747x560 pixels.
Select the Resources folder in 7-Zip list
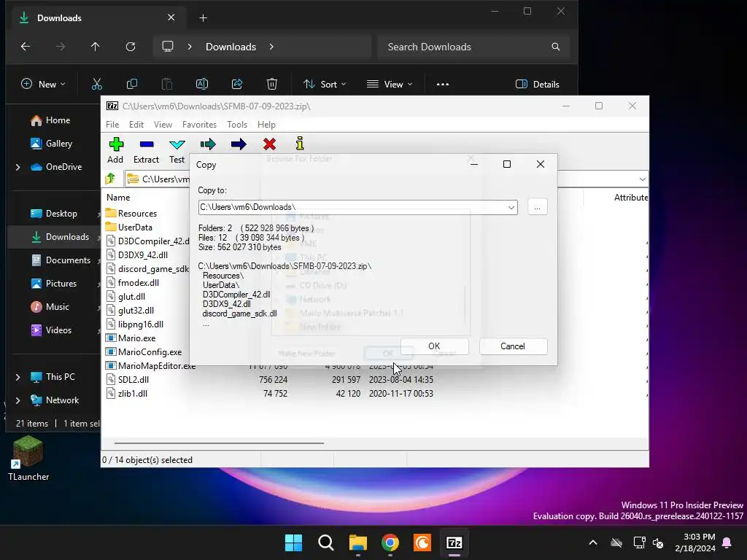[x=131, y=214]
